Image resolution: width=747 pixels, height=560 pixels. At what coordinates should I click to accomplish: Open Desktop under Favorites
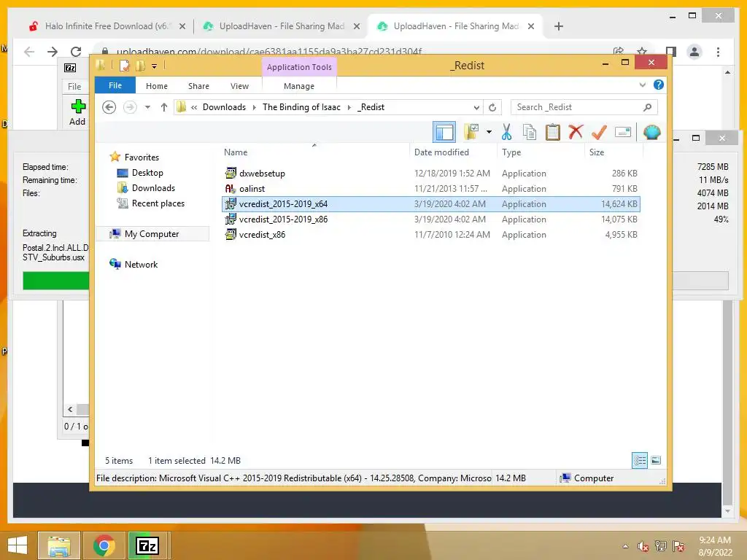pos(147,173)
